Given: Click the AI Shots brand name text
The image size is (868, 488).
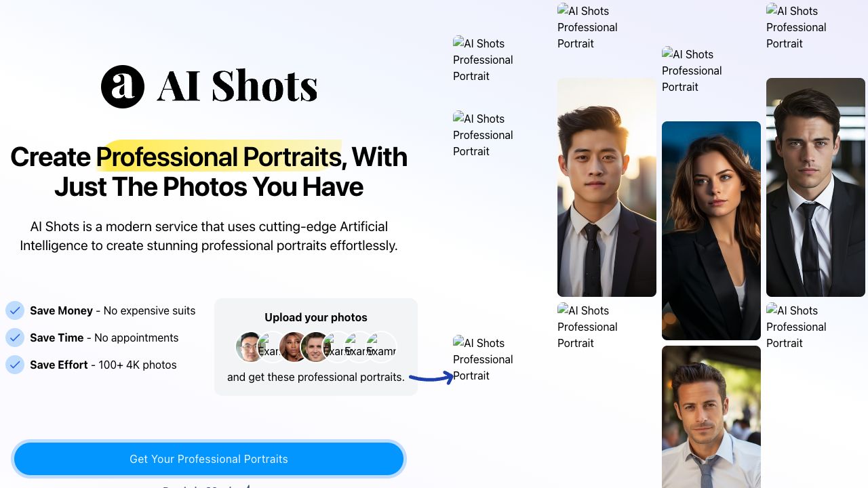Looking at the screenshot, I should coord(237,87).
